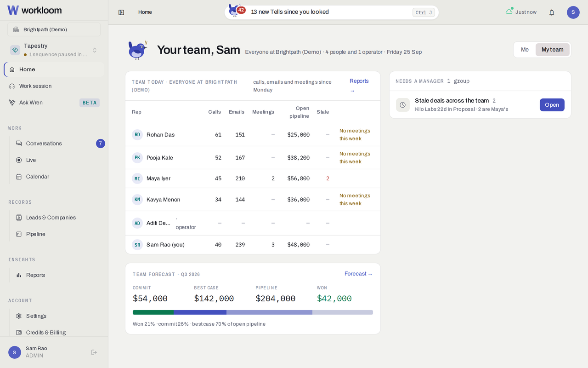This screenshot has width=588, height=368.
Task: Open Conversations
Action: [58, 144]
